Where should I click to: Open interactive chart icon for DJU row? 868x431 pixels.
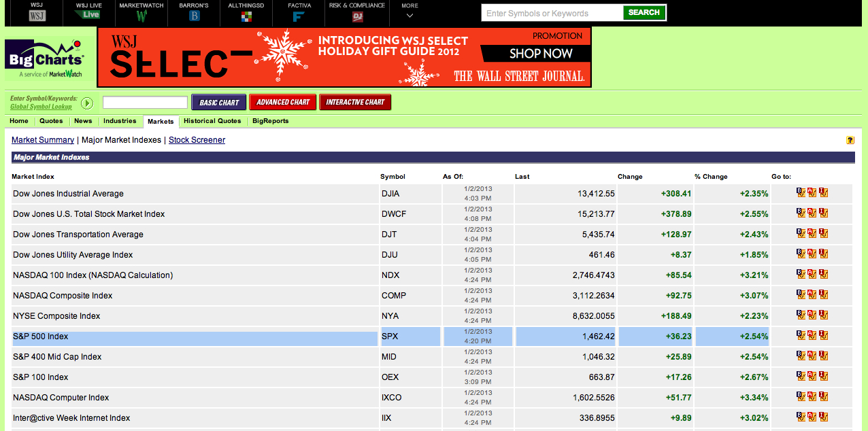(823, 254)
